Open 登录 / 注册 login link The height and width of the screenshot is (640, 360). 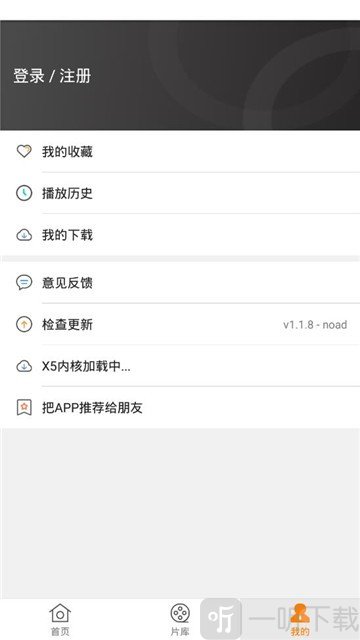(52, 76)
